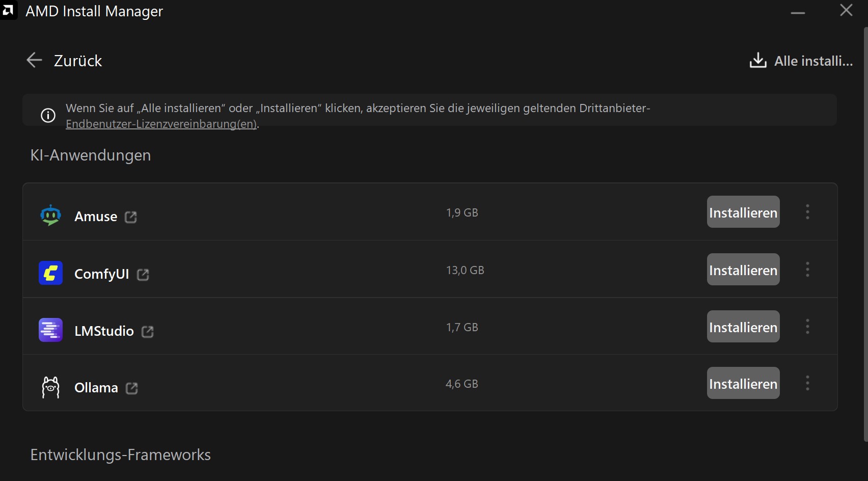Click the 1,7 GB size value
The height and width of the screenshot is (481, 868).
click(x=462, y=327)
